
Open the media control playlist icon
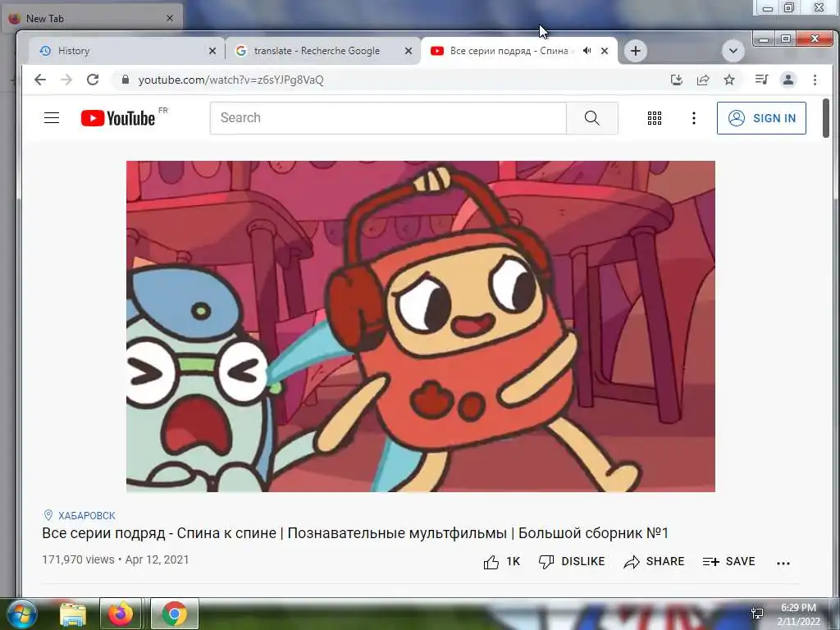tap(761, 80)
